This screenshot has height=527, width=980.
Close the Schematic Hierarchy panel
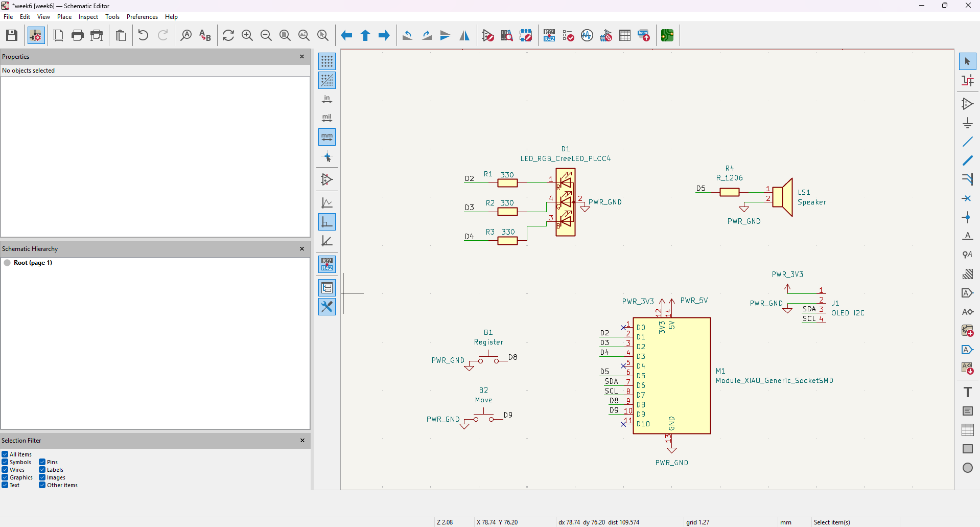[302, 249]
